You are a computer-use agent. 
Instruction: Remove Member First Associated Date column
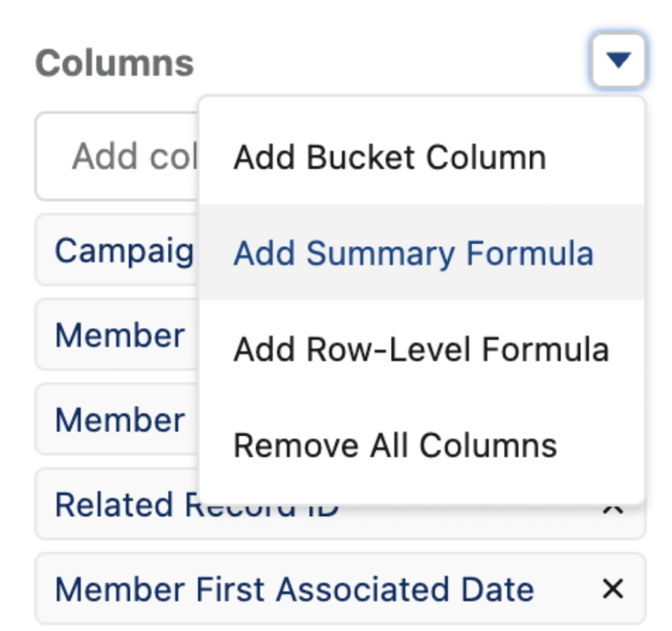tap(613, 589)
